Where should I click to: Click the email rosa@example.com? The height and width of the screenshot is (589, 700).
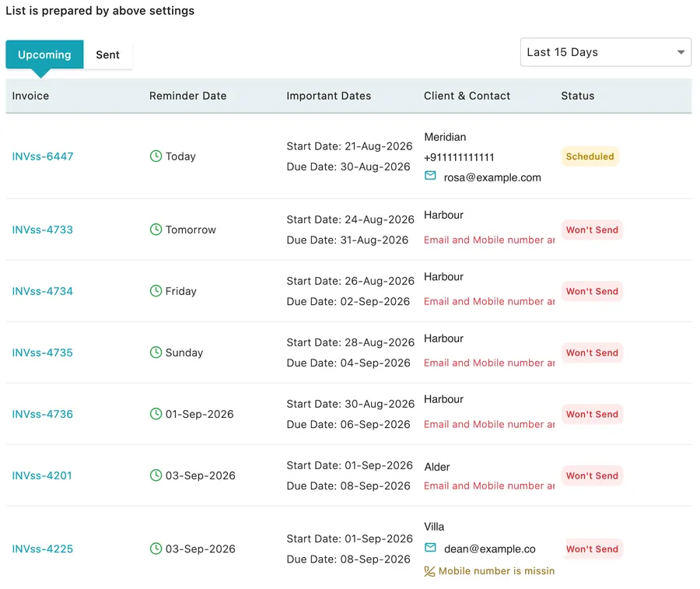(x=492, y=177)
